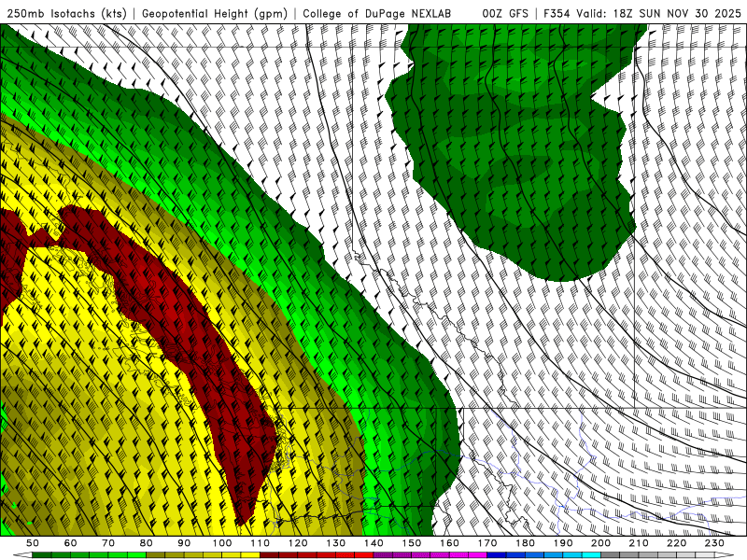The width and height of the screenshot is (747, 560).
Task: Click the legend value 140
Action: pyautogui.click(x=373, y=543)
